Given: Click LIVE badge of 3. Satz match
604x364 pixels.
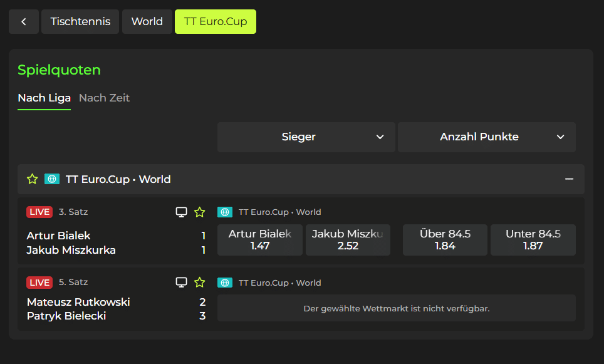Looking at the screenshot, I should (x=39, y=212).
